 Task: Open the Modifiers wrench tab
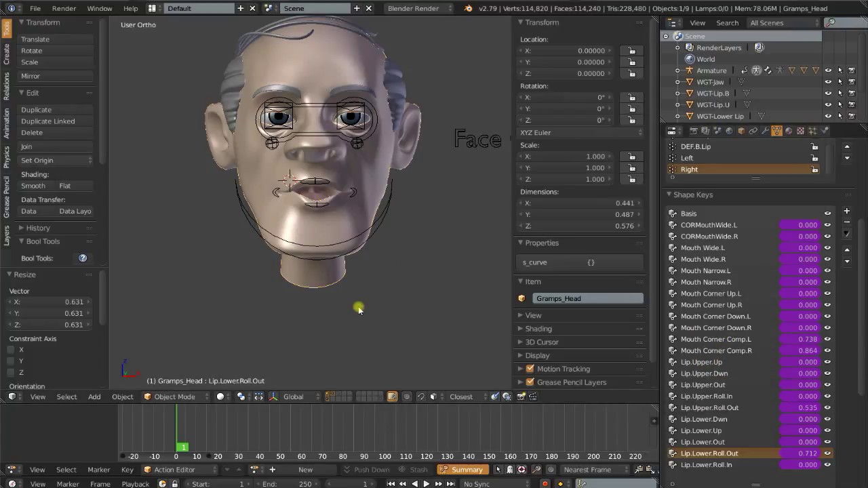[x=765, y=131]
